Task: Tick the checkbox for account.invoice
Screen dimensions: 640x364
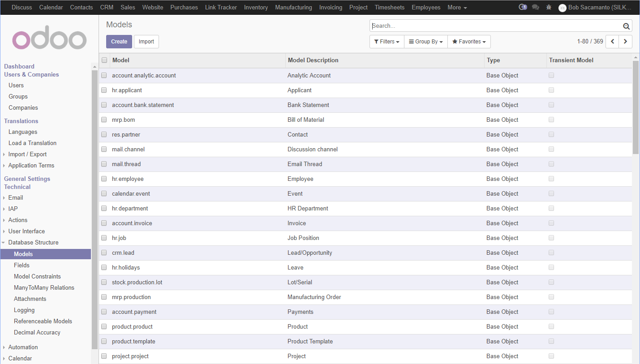Action: [x=104, y=223]
